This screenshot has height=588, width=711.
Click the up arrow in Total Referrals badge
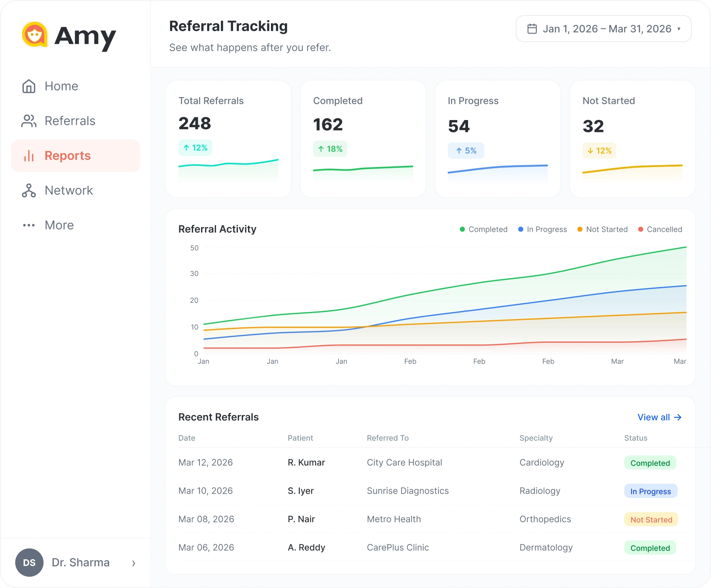pyautogui.click(x=186, y=148)
